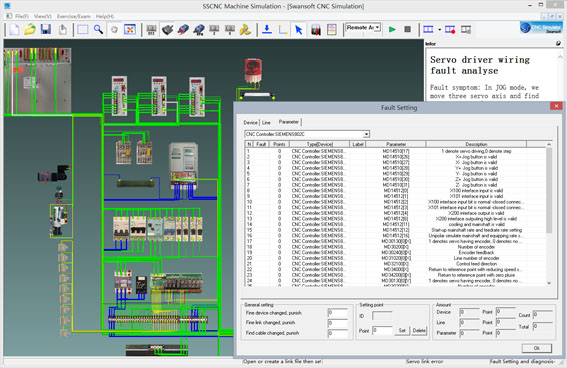Select the blue arrow pointer tool
Viewport: 567px width, 368px height.
point(299,29)
